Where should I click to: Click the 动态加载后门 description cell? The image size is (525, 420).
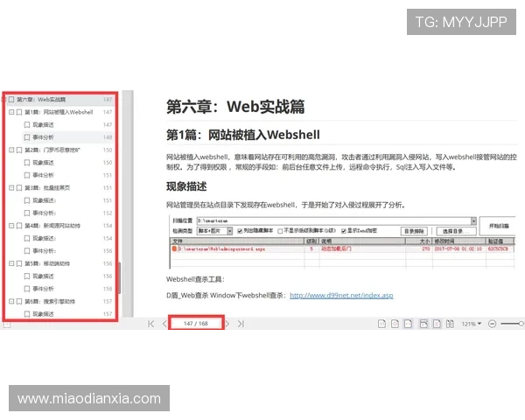pos(337,248)
